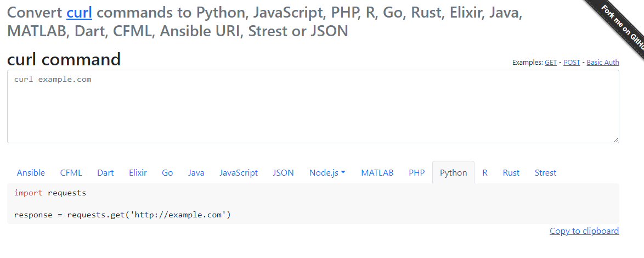Open the R language tab
The image size is (644, 258).
pyautogui.click(x=485, y=172)
